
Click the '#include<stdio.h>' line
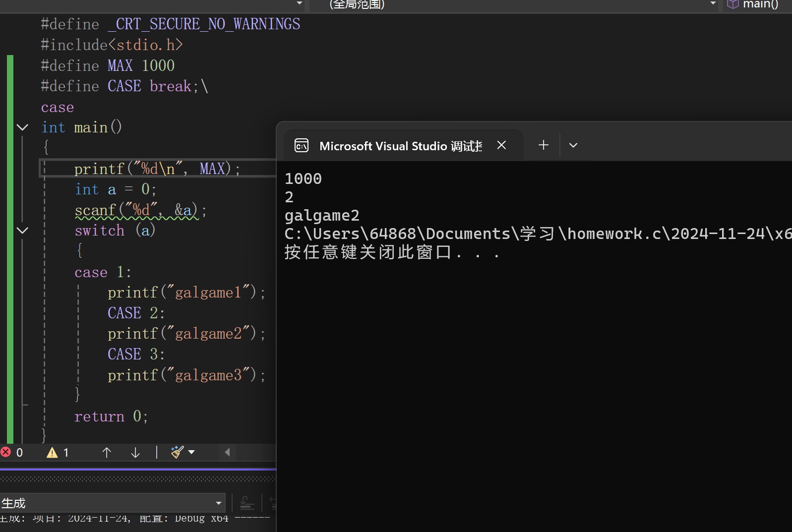[112, 45]
